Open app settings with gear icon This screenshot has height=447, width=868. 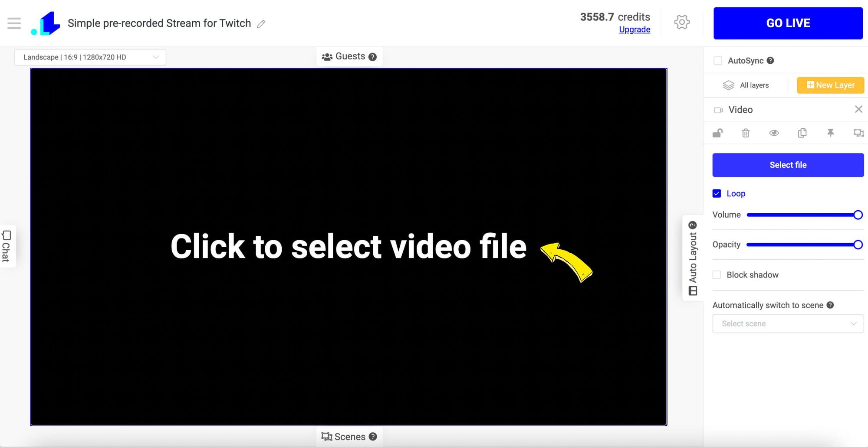[681, 23]
